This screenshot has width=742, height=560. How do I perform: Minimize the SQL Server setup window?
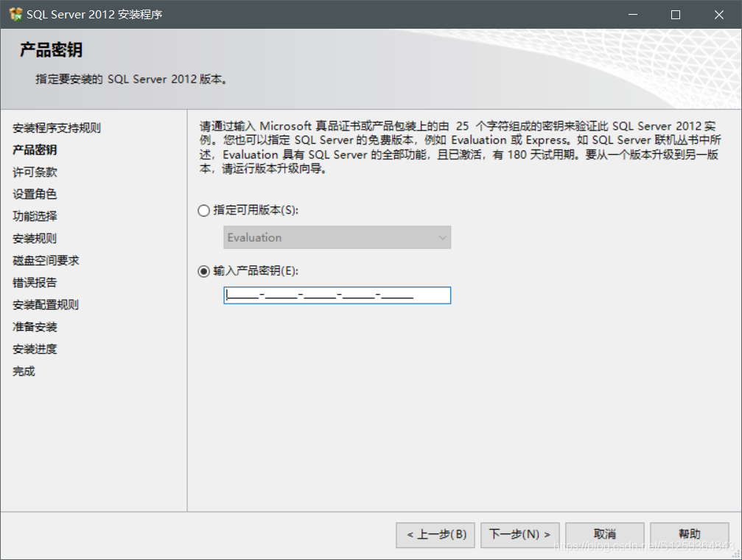[x=633, y=15]
